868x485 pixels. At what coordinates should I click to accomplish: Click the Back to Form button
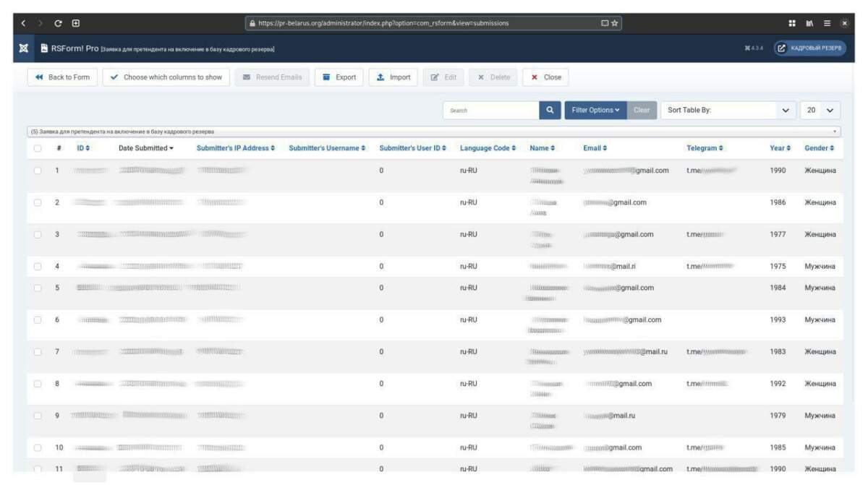coord(62,77)
